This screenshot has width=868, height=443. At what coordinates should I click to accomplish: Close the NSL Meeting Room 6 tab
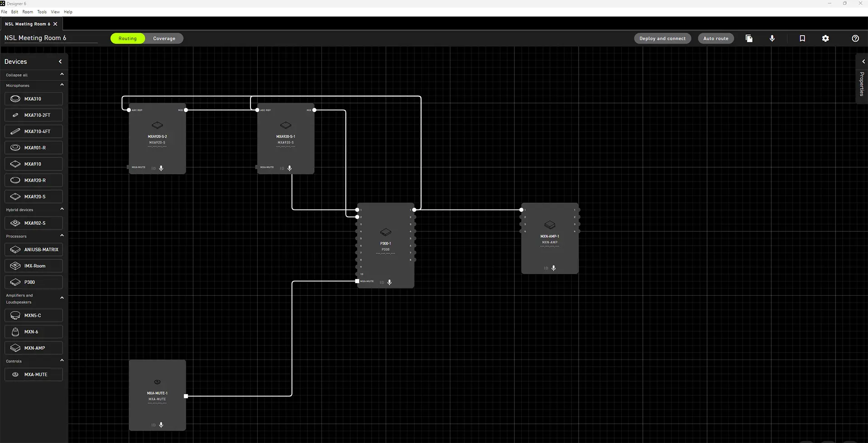pyautogui.click(x=55, y=24)
